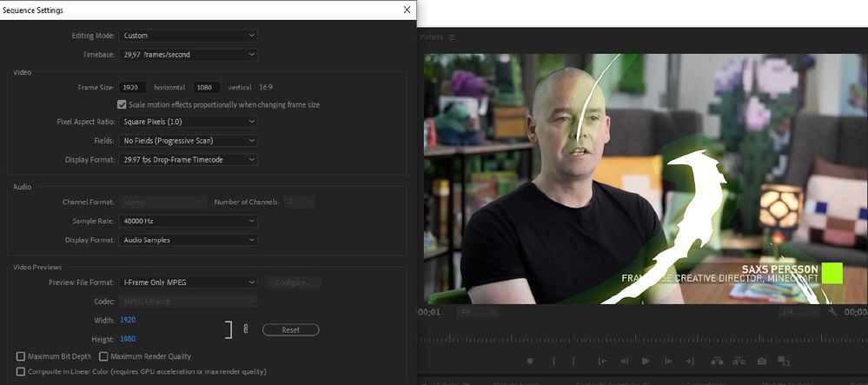Click the Reset button for preview size
The width and height of the screenshot is (868, 385).
point(290,329)
